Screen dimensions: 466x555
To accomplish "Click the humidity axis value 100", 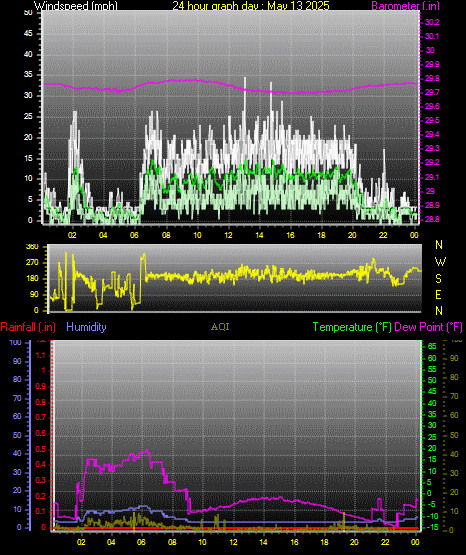I will coord(15,342).
